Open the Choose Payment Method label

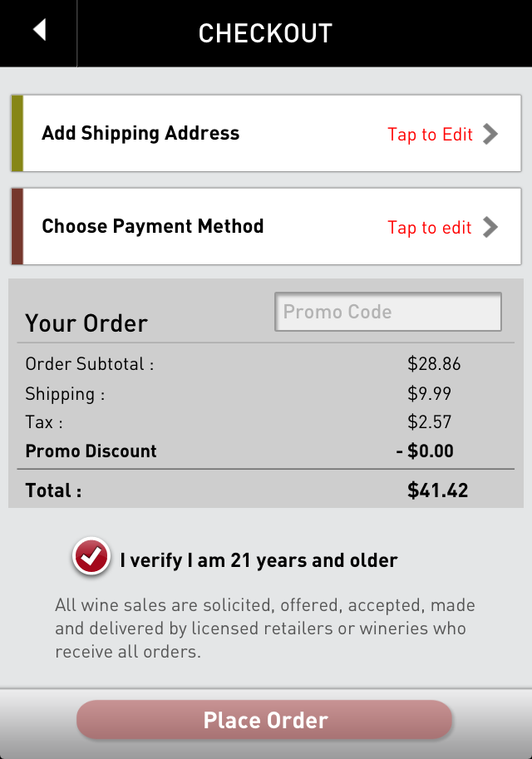pyautogui.click(x=153, y=227)
